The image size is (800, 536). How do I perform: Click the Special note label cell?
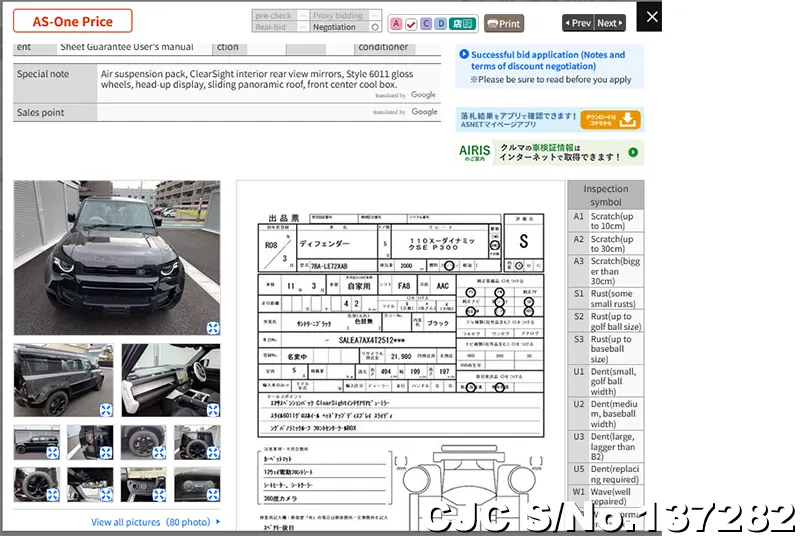(55, 83)
